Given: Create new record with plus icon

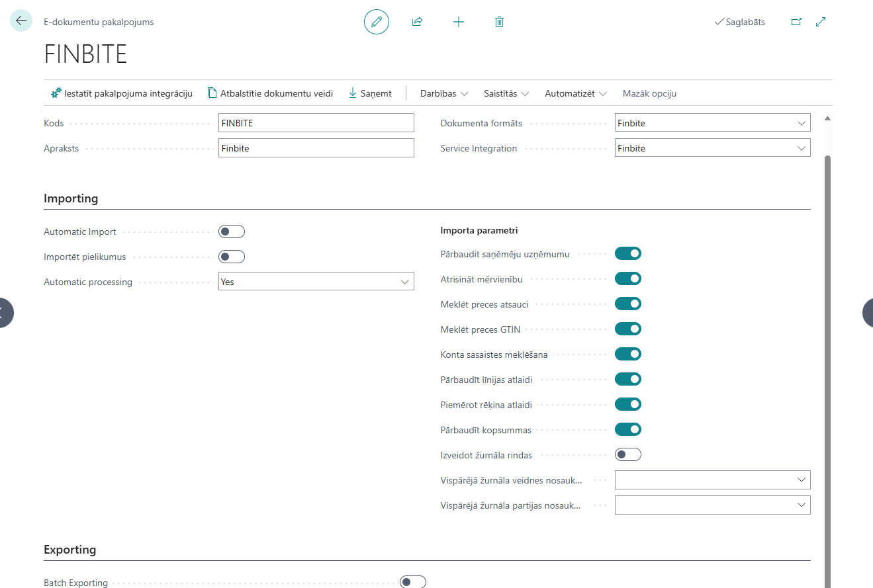Looking at the screenshot, I should tap(459, 22).
